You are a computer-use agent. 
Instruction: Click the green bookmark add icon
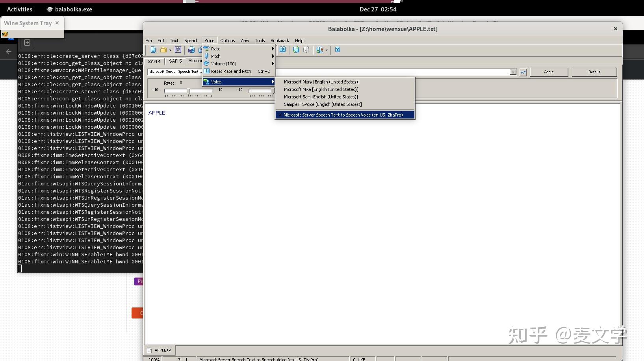(x=296, y=50)
